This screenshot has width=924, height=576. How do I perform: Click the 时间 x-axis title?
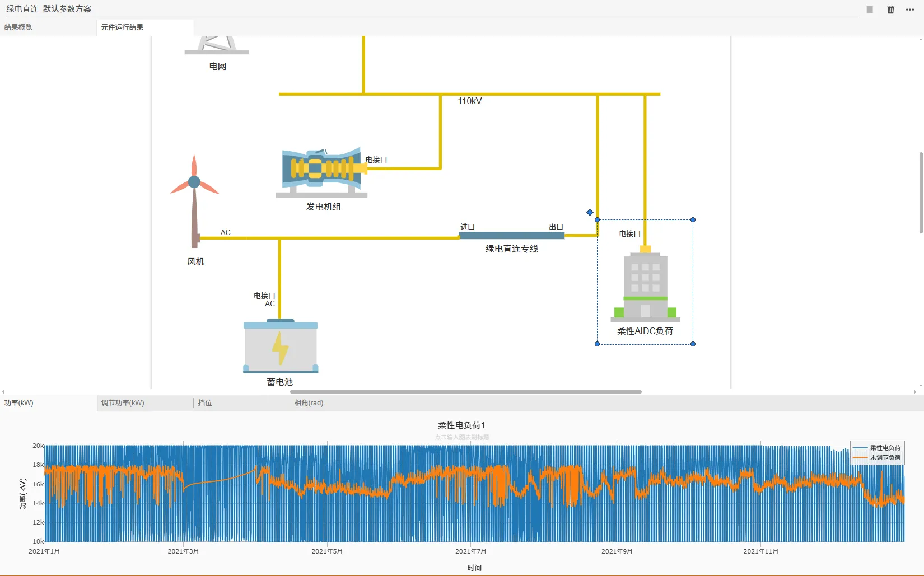click(x=474, y=568)
